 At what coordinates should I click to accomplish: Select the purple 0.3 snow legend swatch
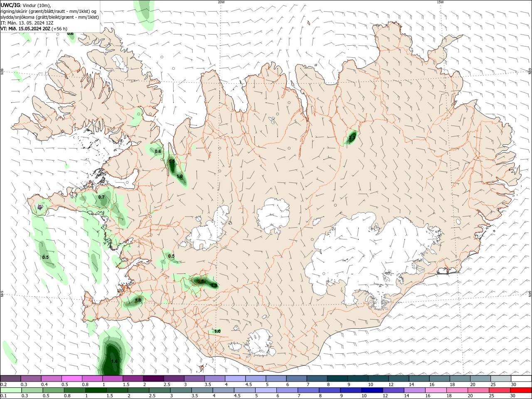(x=31, y=379)
